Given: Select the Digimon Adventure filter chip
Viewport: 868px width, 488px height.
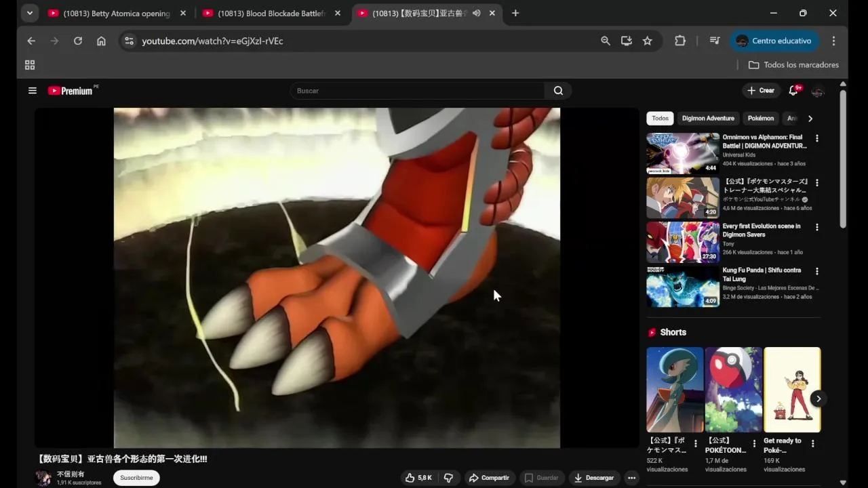Looking at the screenshot, I should coord(708,119).
